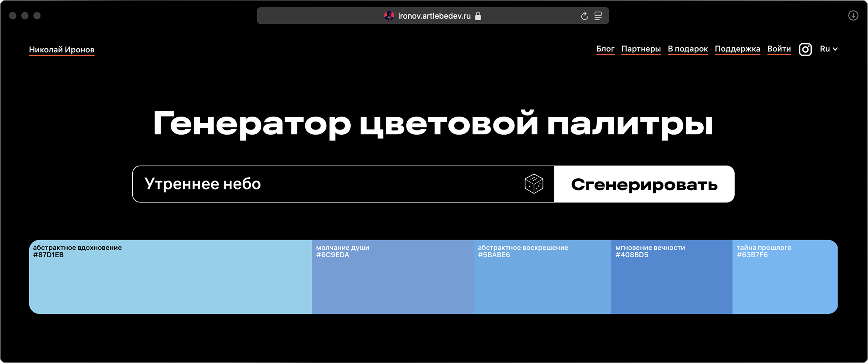Screen dimensions: 868x363
Task: Click the site favicon in address bar
Action: 389,16
